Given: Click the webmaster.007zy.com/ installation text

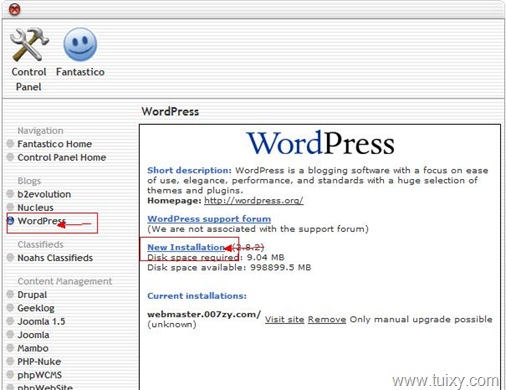Looking at the screenshot, I should pyautogui.click(x=204, y=314).
